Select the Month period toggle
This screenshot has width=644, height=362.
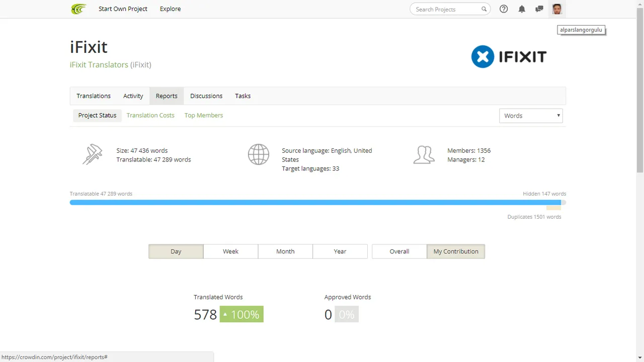click(285, 251)
